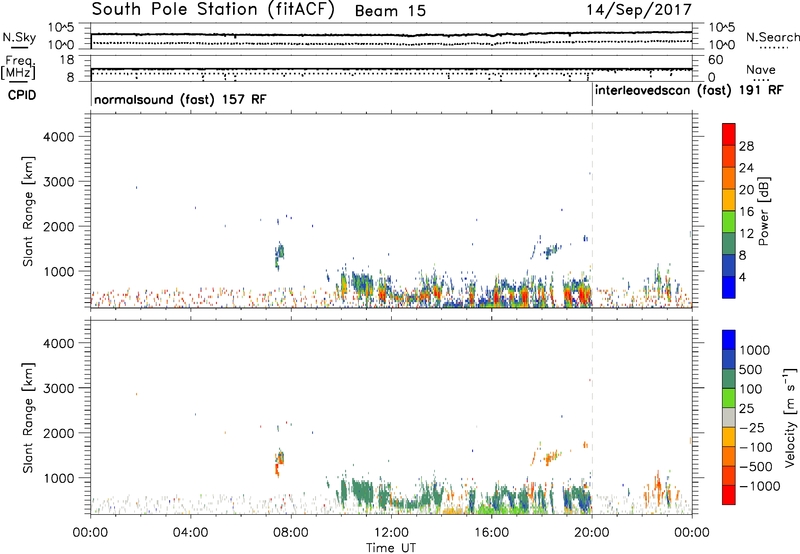
Task: Click the dashed 20:00 line in velocity panel
Action: coord(592,417)
